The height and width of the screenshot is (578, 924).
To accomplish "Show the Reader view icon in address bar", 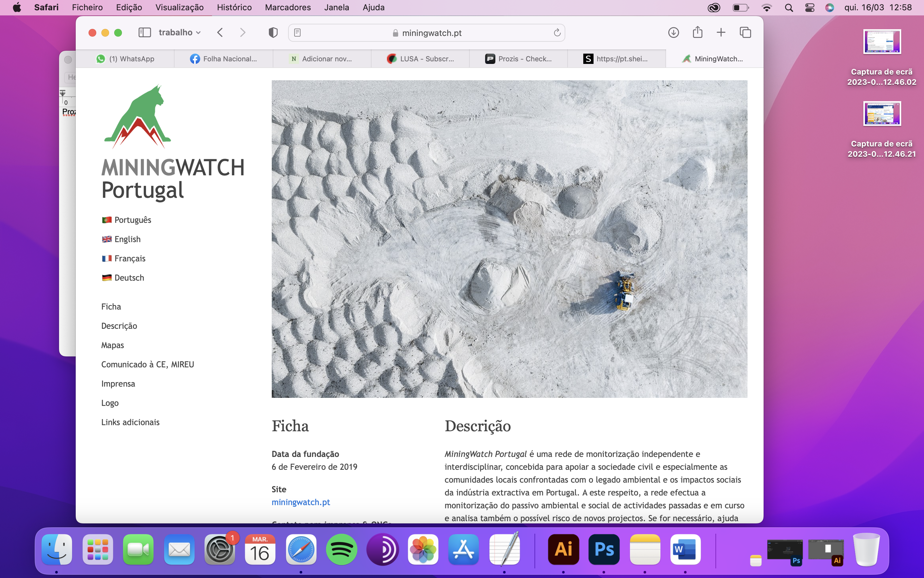I will [x=297, y=33].
